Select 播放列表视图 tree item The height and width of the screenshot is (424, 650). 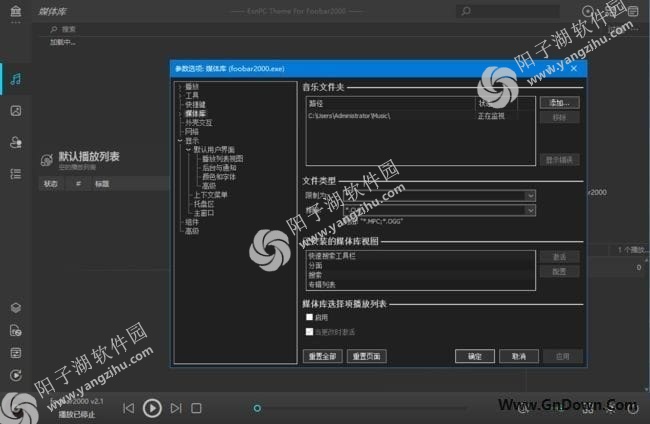(x=223, y=159)
